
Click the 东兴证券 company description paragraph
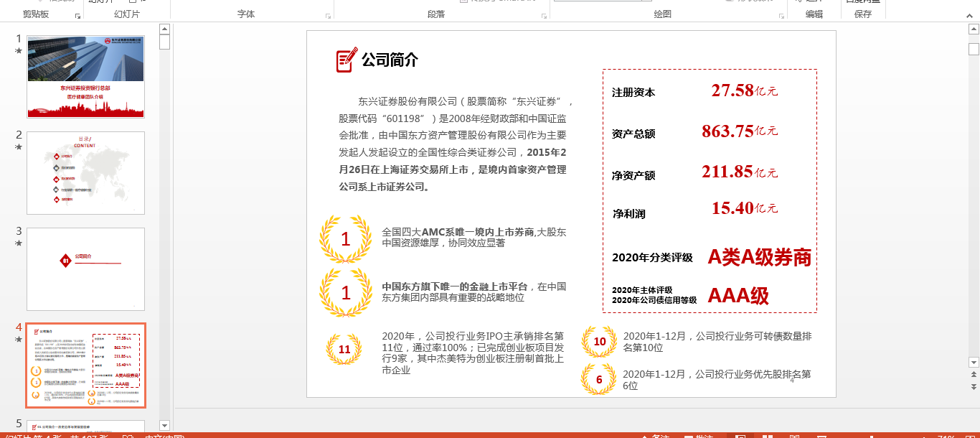click(x=455, y=144)
